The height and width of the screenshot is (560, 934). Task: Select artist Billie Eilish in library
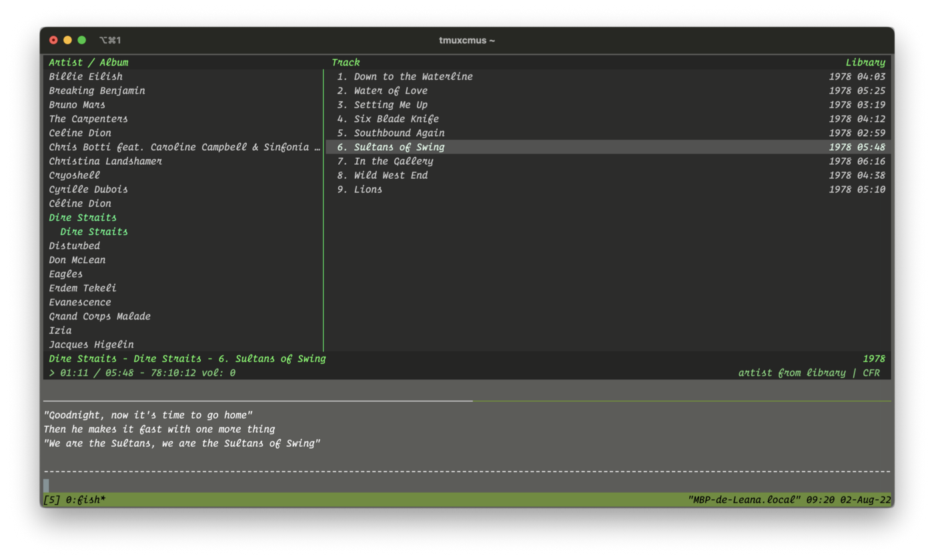(85, 77)
